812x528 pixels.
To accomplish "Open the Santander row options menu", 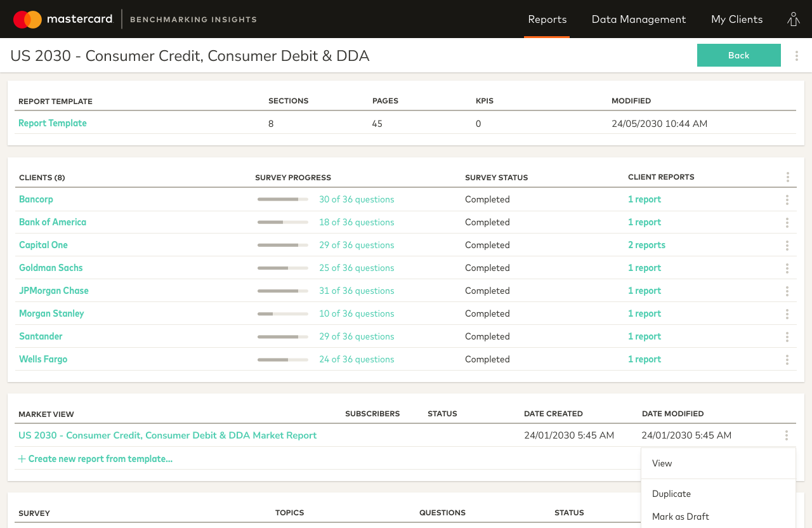I will click(787, 337).
